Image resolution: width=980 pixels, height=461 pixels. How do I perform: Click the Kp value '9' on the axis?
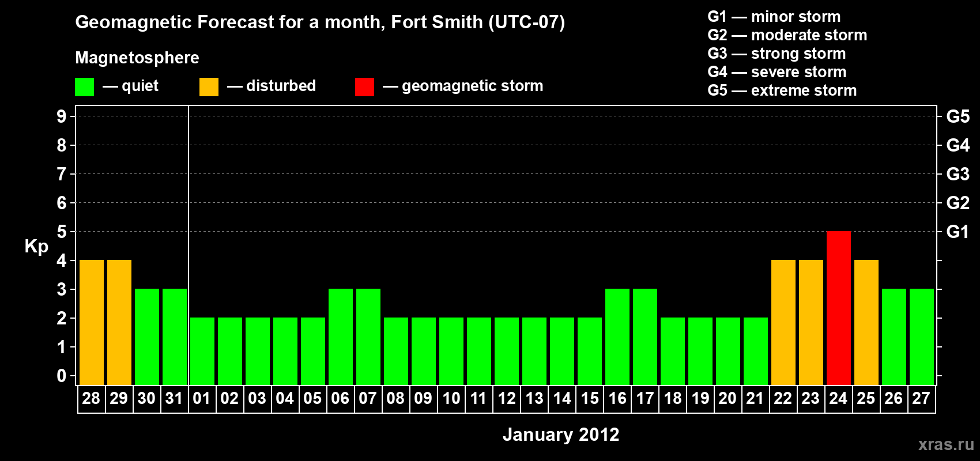pos(62,116)
